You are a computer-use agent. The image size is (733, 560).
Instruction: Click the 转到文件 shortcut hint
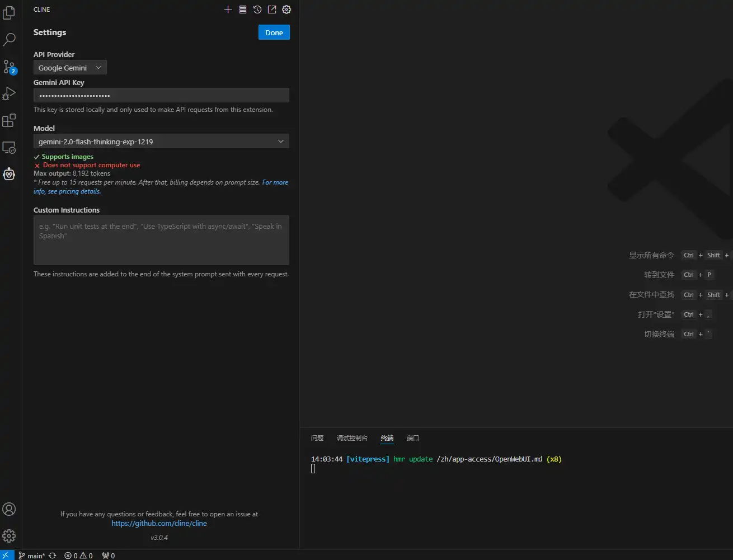[659, 275]
